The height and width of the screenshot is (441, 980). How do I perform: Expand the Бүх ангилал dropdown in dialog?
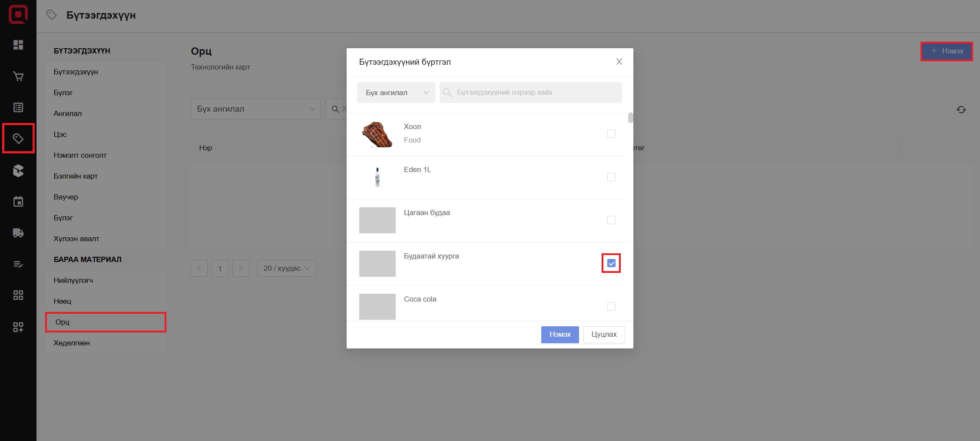pos(396,93)
